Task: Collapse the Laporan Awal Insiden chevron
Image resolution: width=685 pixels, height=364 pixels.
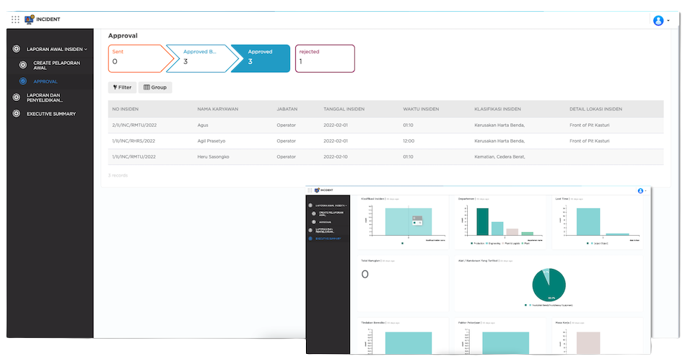Action: [86, 49]
